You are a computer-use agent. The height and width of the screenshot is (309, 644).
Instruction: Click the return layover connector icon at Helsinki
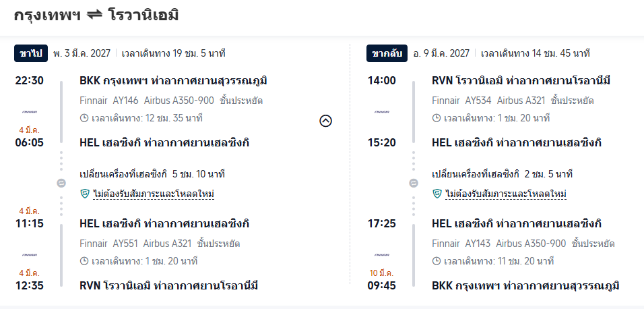point(414,184)
